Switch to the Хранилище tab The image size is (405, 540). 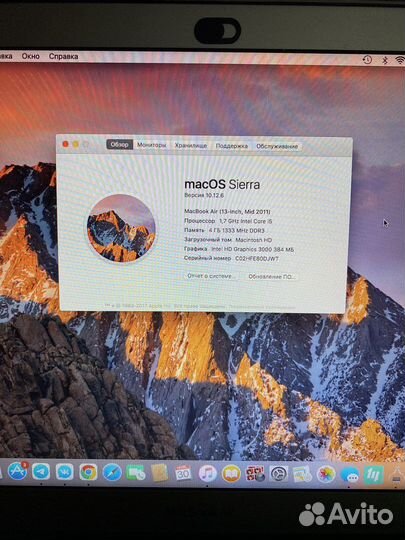click(x=190, y=145)
